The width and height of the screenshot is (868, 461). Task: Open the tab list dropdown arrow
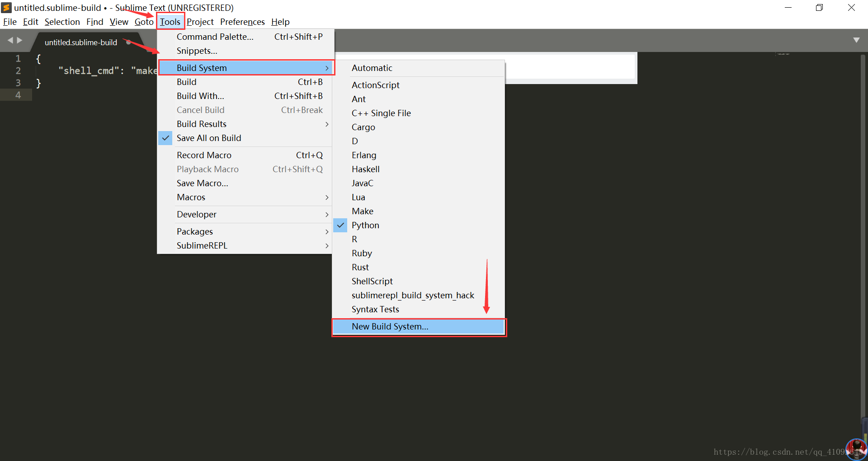point(856,40)
